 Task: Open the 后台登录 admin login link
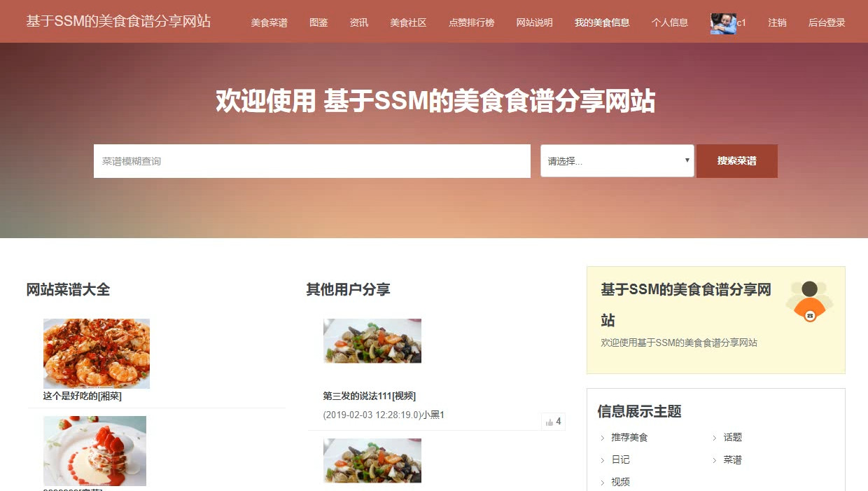point(827,22)
